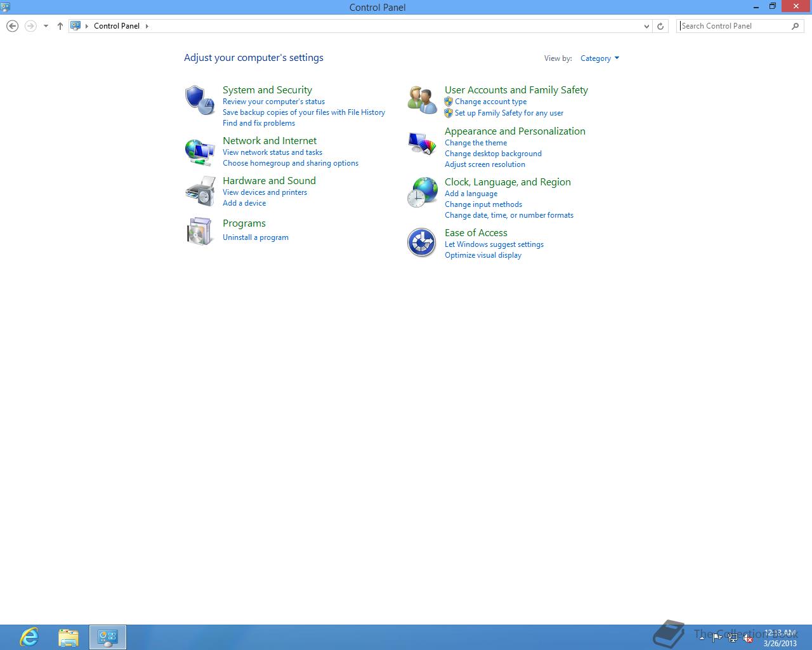This screenshot has width=812, height=650.
Task: Expand the root breadcrumb arrow before Control Panel
Action: point(87,26)
